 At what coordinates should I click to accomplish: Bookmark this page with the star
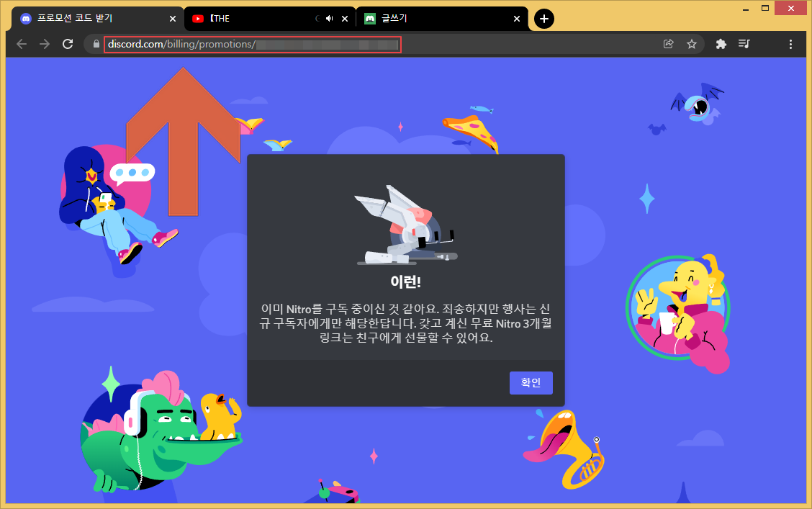pos(691,44)
